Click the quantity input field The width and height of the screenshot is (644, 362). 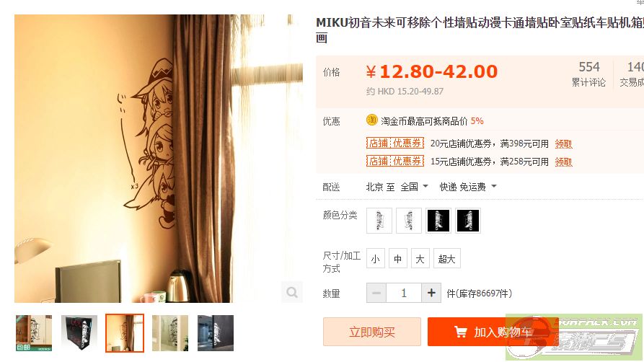404,293
